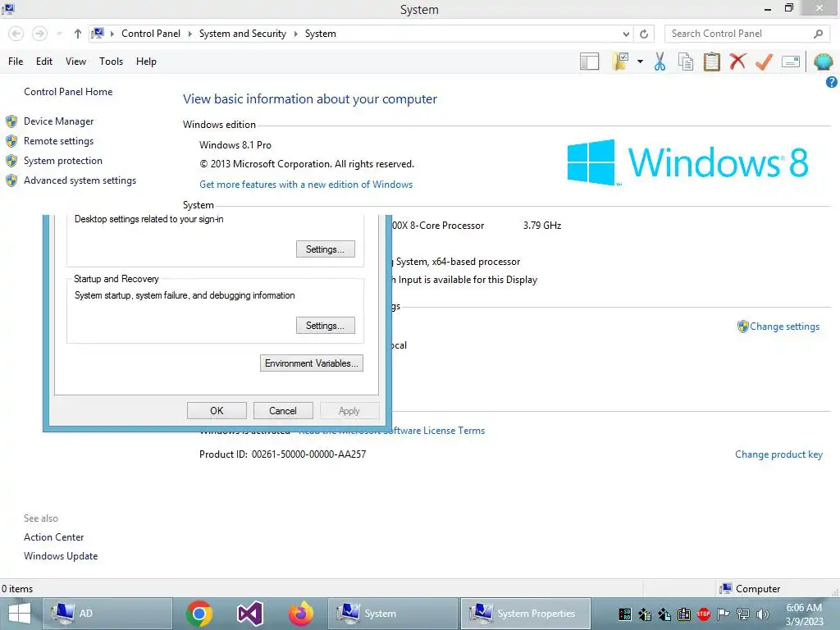This screenshot has width=840, height=630.
Task: Click OK in System Properties dialog
Action: 217,411
